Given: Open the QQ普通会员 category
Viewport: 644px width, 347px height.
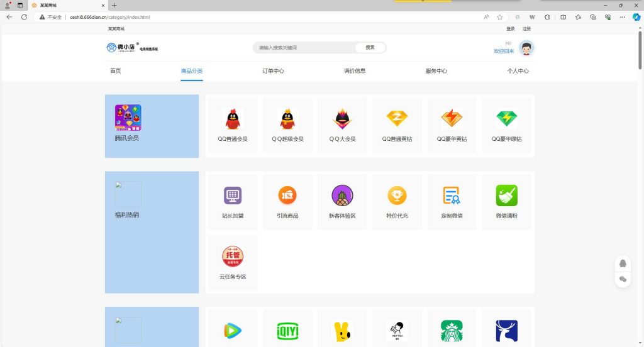Looking at the screenshot, I should [x=233, y=125].
